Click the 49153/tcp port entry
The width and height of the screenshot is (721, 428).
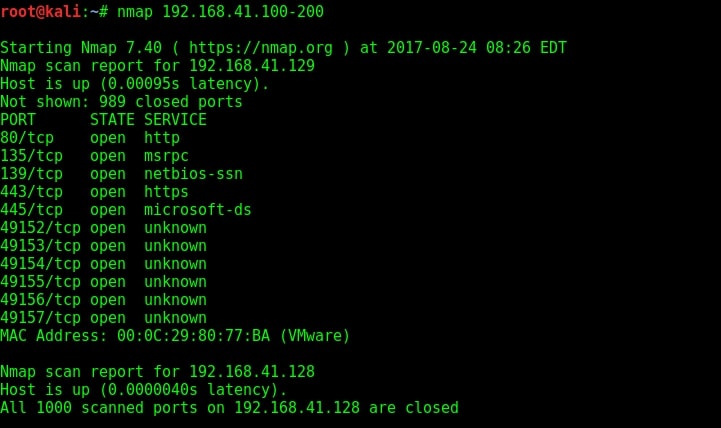103,246
